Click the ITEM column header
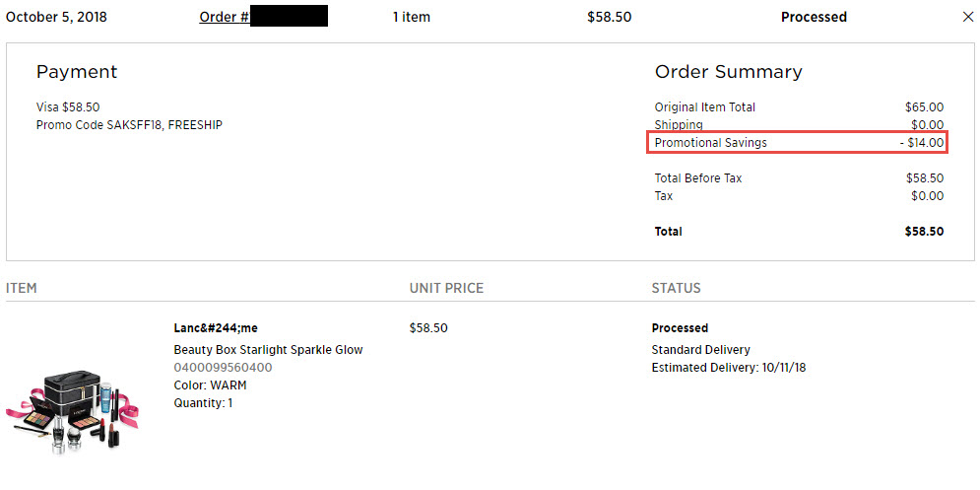This screenshot has height=490, width=980. coord(22,289)
